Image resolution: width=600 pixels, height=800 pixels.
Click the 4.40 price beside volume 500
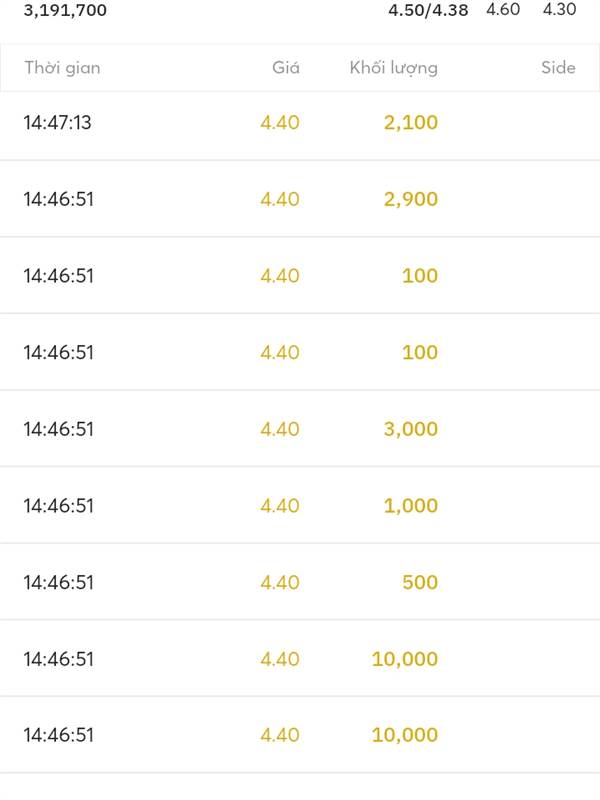tap(280, 582)
